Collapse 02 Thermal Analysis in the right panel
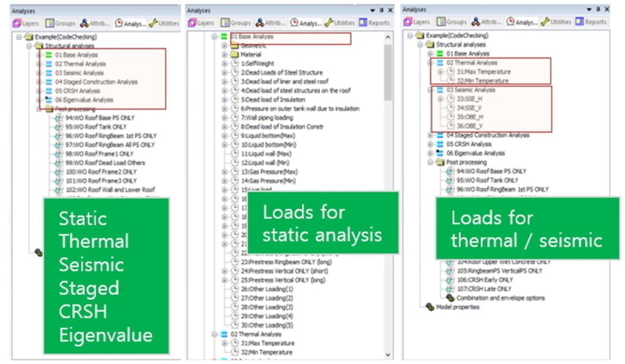Image resolution: width=625 pixels, height=364 pixels. pos(430,63)
